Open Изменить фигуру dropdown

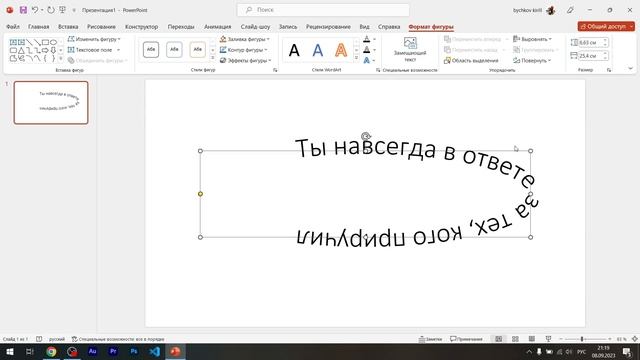point(94,39)
